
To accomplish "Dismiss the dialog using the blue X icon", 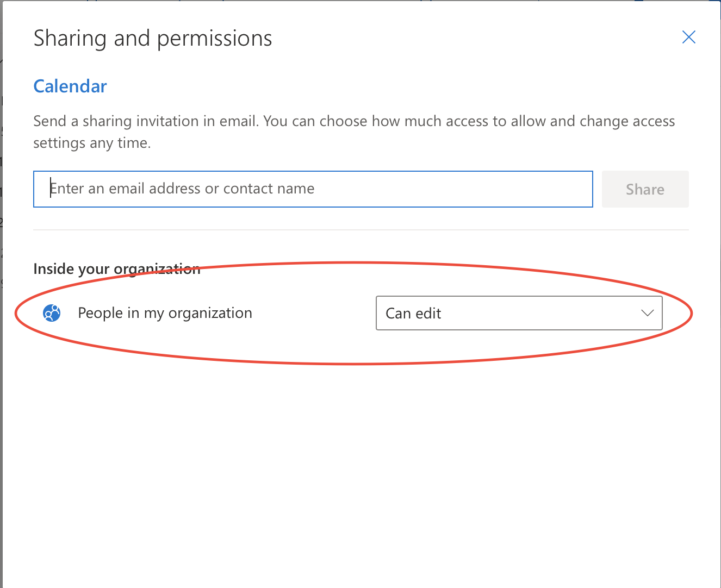I will 688,37.
